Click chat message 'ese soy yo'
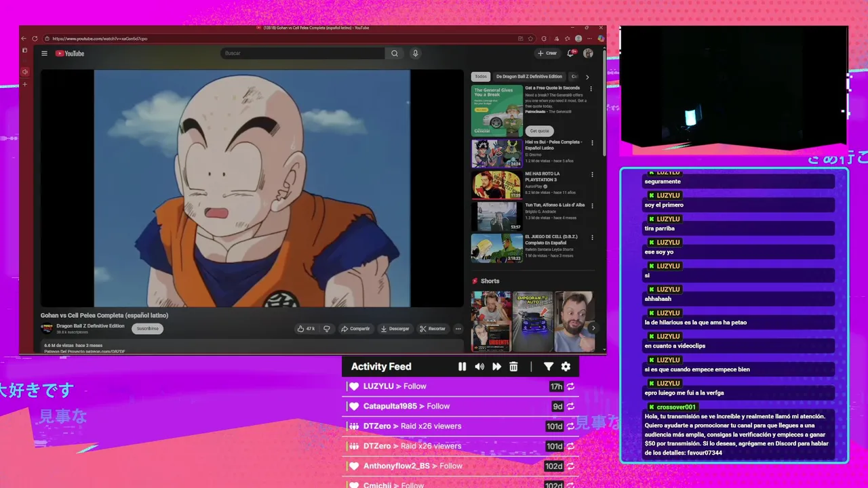Image resolution: width=868 pixels, height=488 pixels. point(659,252)
